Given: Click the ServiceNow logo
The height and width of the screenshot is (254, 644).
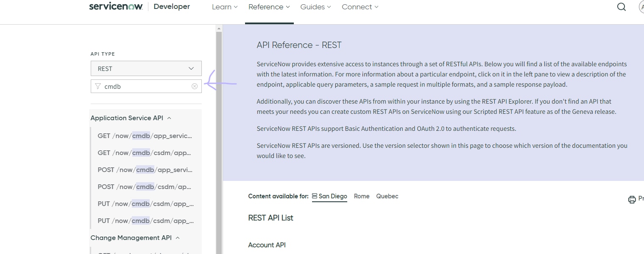Looking at the screenshot, I should (116, 7).
